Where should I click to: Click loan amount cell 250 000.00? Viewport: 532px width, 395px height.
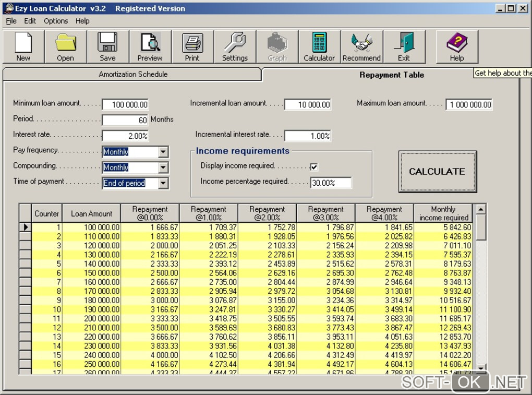point(92,364)
